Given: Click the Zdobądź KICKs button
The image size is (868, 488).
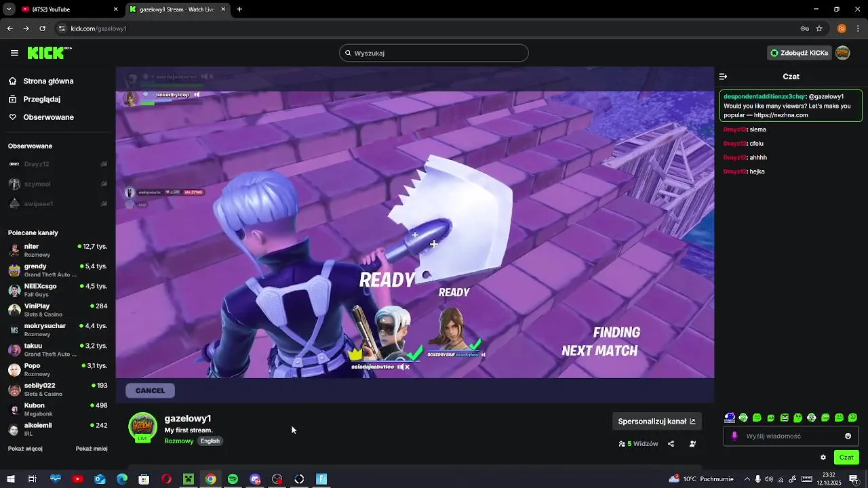Looking at the screenshot, I should tap(799, 53).
